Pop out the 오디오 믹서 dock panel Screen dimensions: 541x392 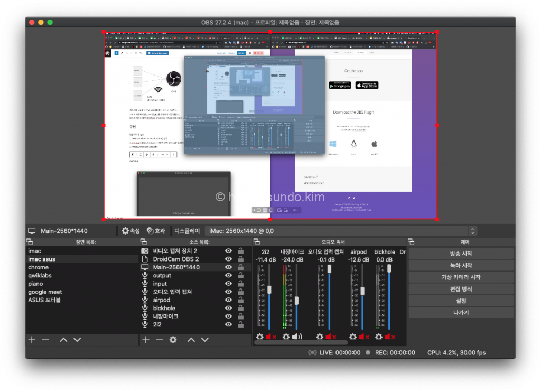point(257,242)
